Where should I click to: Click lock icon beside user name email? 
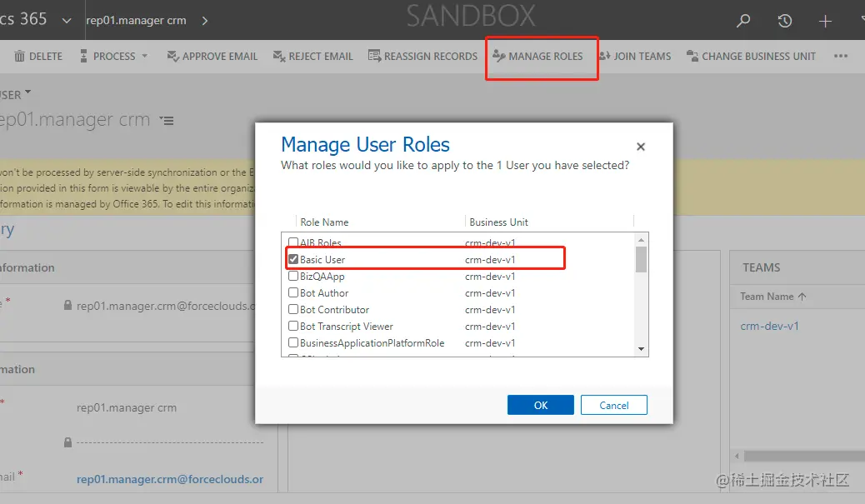(x=67, y=305)
